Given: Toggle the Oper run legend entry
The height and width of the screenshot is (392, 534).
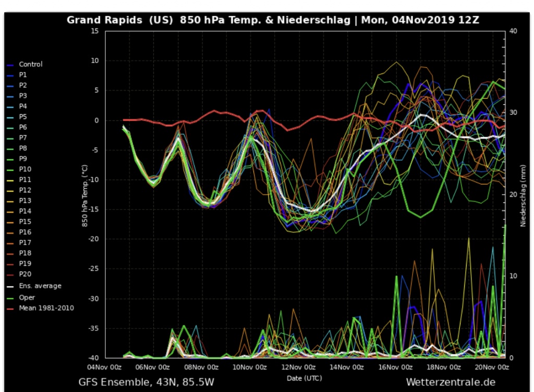Looking at the screenshot, I should click(x=27, y=298).
